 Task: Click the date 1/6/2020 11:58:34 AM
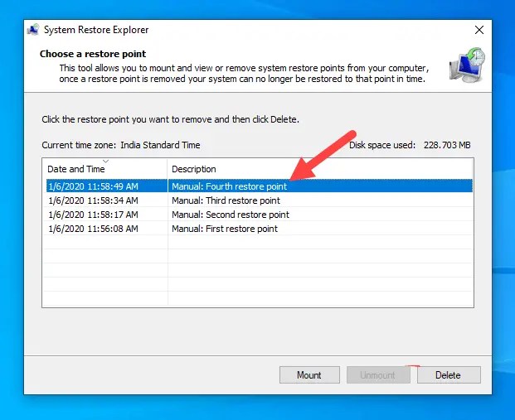[93, 200]
